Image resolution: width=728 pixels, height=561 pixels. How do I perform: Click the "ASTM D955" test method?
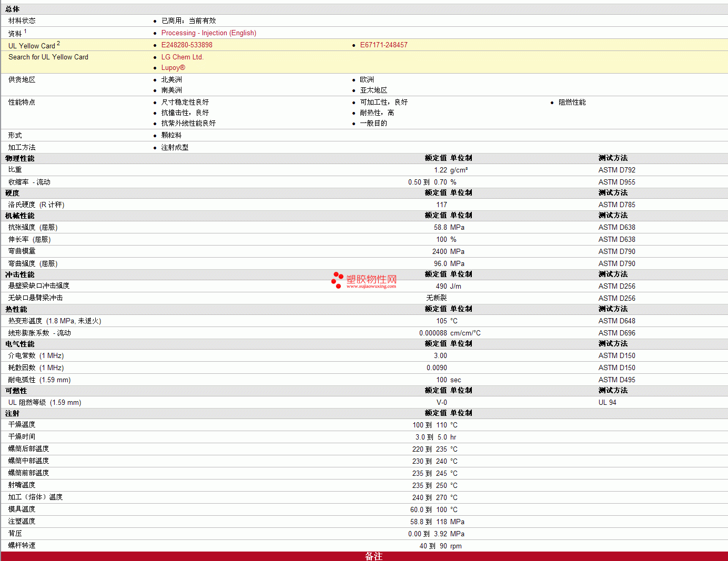(617, 182)
